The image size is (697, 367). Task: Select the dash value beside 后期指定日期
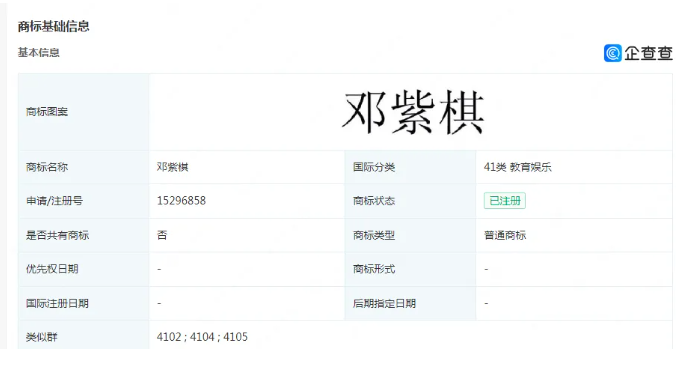(x=486, y=303)
